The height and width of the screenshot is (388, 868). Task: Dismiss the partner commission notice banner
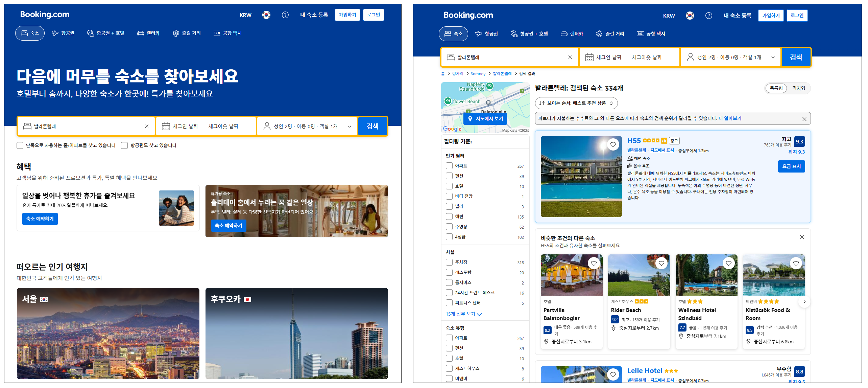pyautogui.click(x=804, y=119)
